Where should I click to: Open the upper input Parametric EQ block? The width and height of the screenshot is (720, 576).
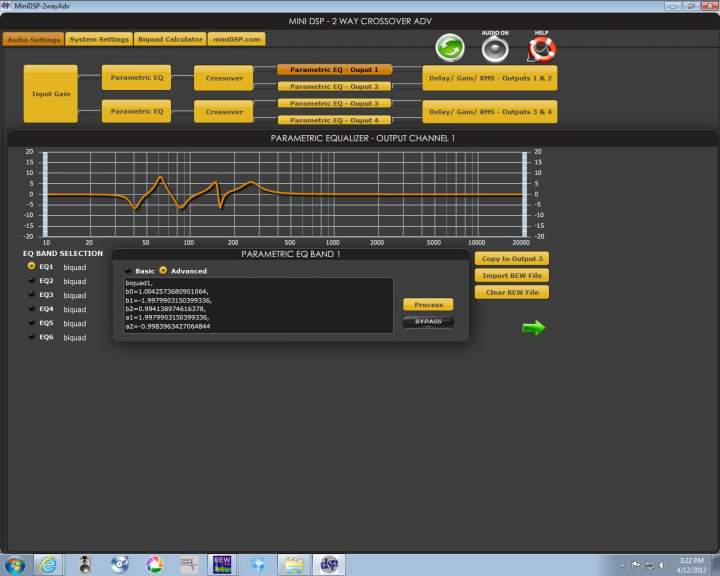136,78
